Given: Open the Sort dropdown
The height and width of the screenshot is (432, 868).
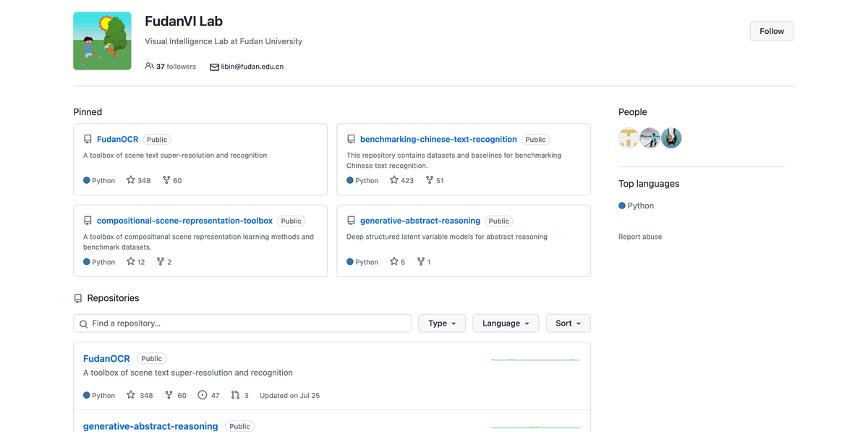Looking at the screenshot, I should tap(569, 323).
